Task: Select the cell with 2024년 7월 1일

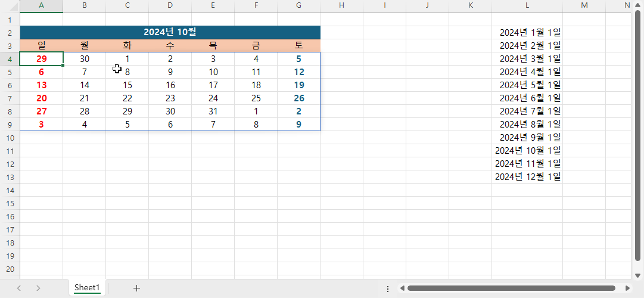Action: click(527, 111)
